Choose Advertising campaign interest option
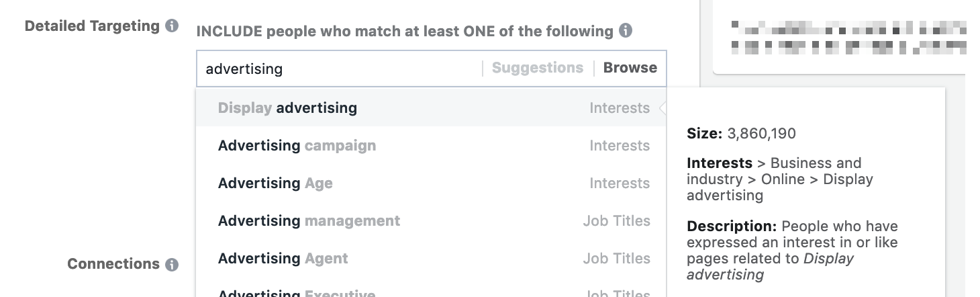980x297 pixels. 297,146
